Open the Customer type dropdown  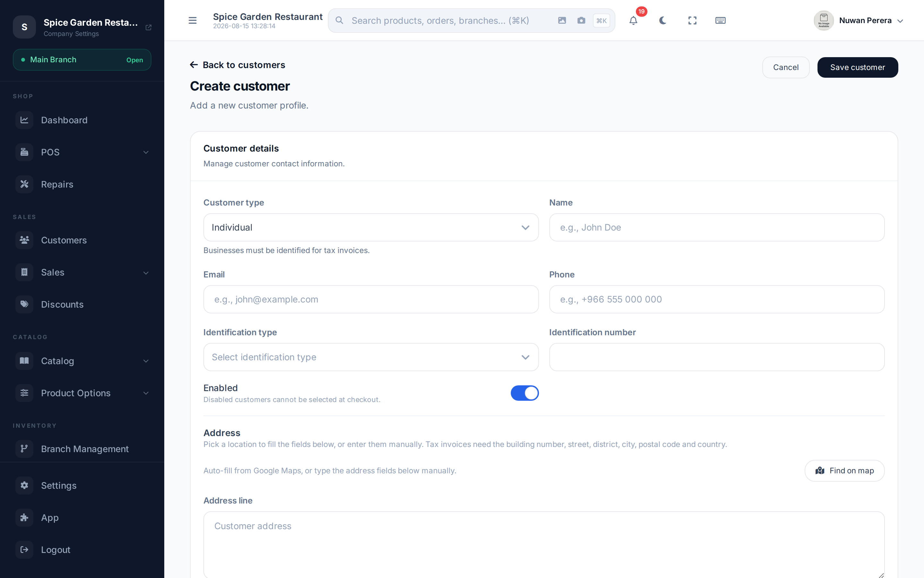[371, 227]
